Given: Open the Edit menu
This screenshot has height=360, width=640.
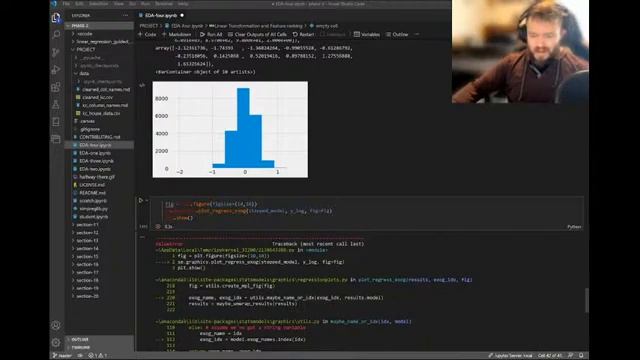Looking at the screenshot, I should (x=80, y=4).
